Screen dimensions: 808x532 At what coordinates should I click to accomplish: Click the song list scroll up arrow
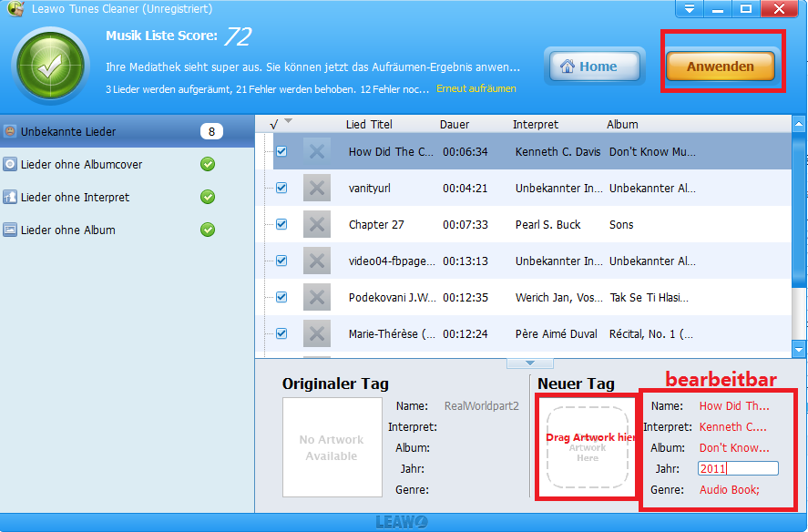(x=799, y=124)
